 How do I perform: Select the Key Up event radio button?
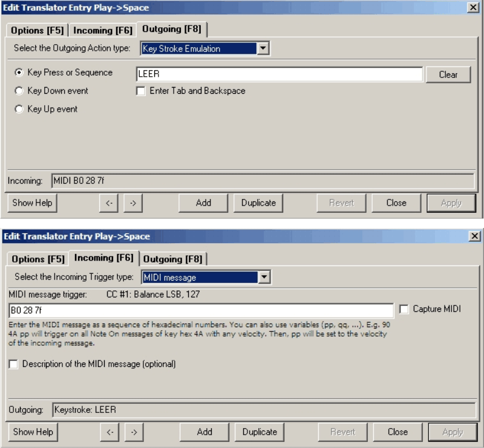click(x=19, y=109)
